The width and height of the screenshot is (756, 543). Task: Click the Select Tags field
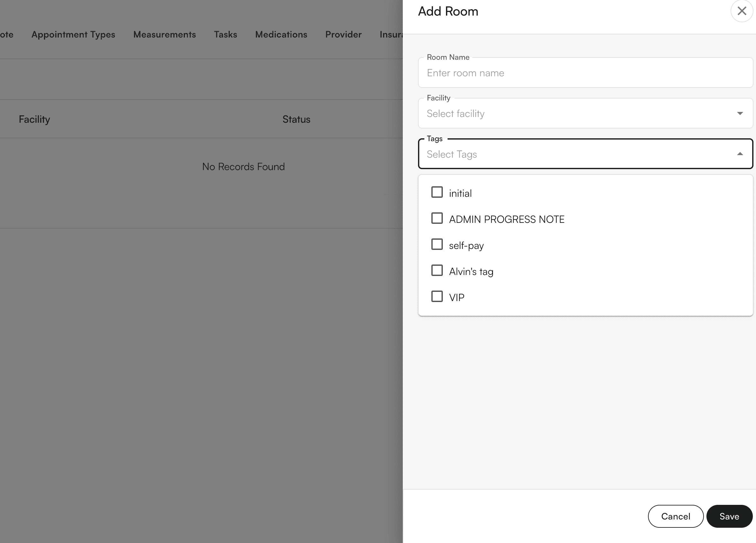(567, 154)
